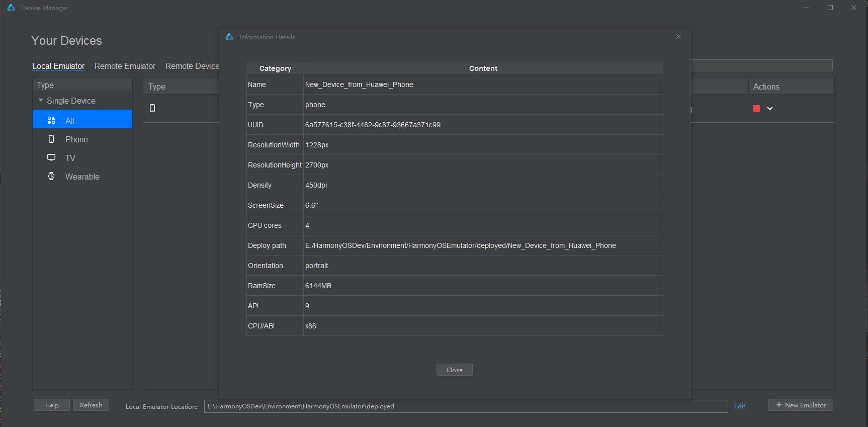Click the CPU cores label cell
The width and height of the screenshot is (868, 427).
coord(275,225)
